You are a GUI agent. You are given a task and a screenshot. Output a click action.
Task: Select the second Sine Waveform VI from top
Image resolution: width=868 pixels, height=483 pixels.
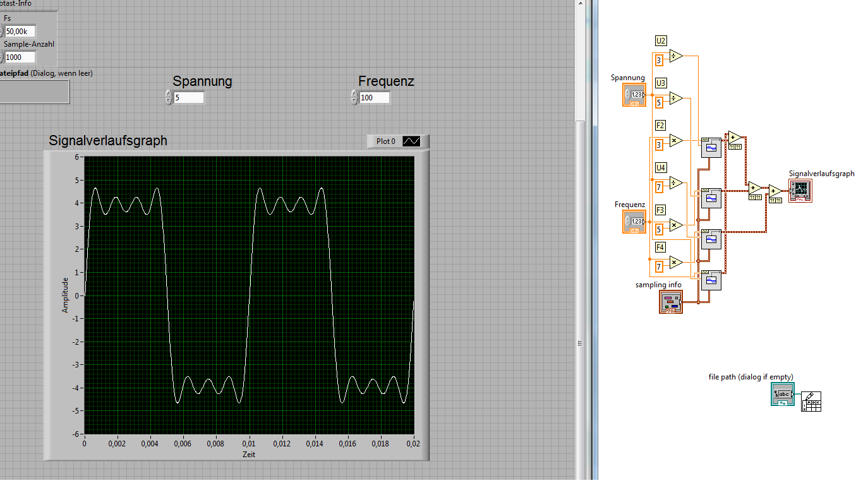[711, 198]
